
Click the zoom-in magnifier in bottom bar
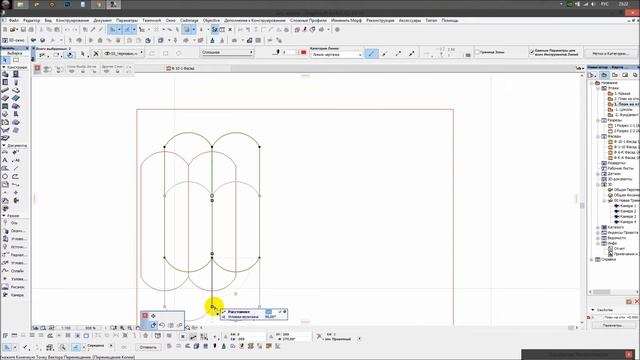[122, 328]
